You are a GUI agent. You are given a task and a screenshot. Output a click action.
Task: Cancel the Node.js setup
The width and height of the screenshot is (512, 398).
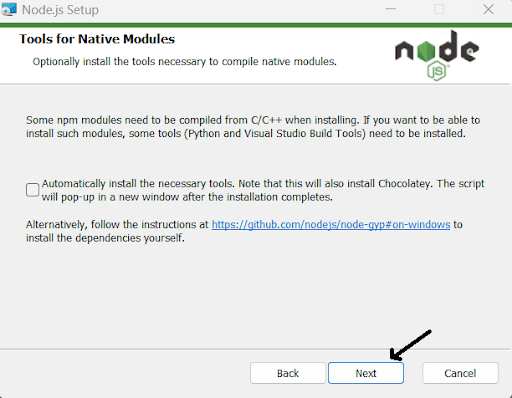tap(460, 373)
